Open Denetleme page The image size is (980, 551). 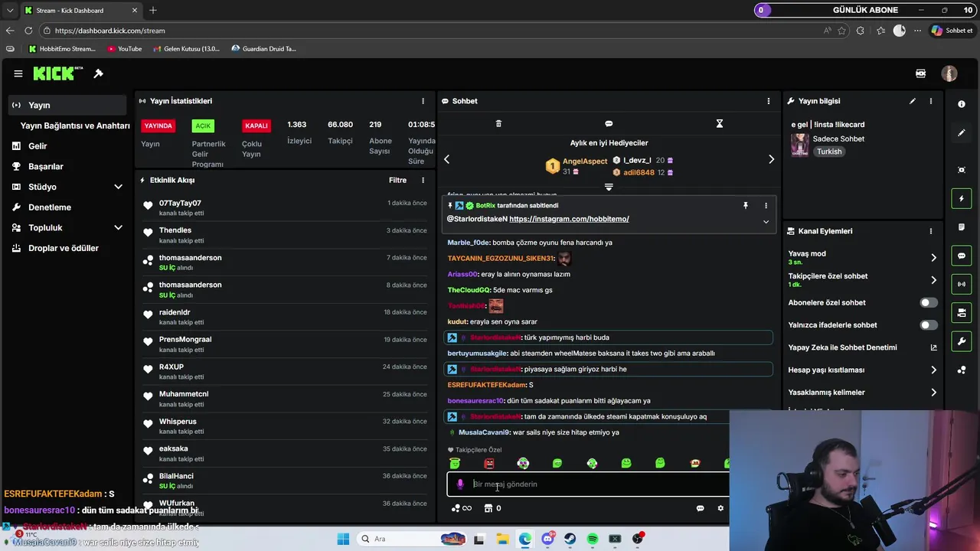[x=49, y=207]
